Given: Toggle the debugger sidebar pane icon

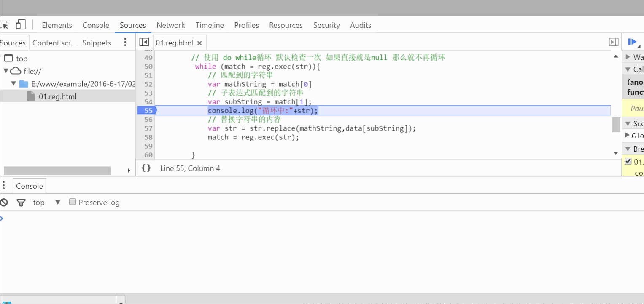Looking at the screenshot, I should (613, 42).
